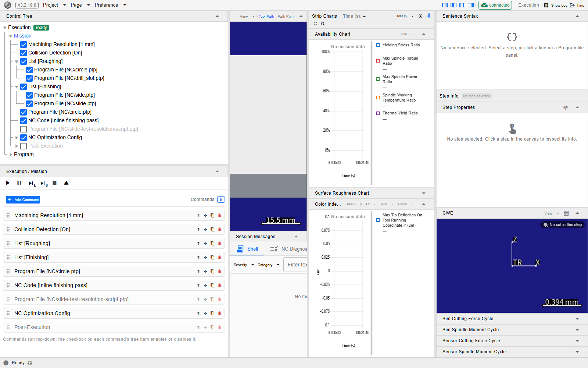Uncheck Collision Detection [On] in tree

point(24,53)
